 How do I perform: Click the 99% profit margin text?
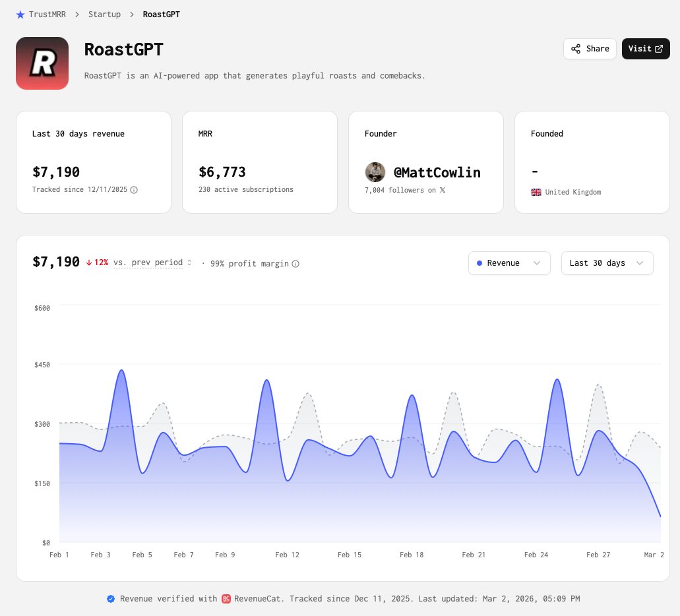249,264
